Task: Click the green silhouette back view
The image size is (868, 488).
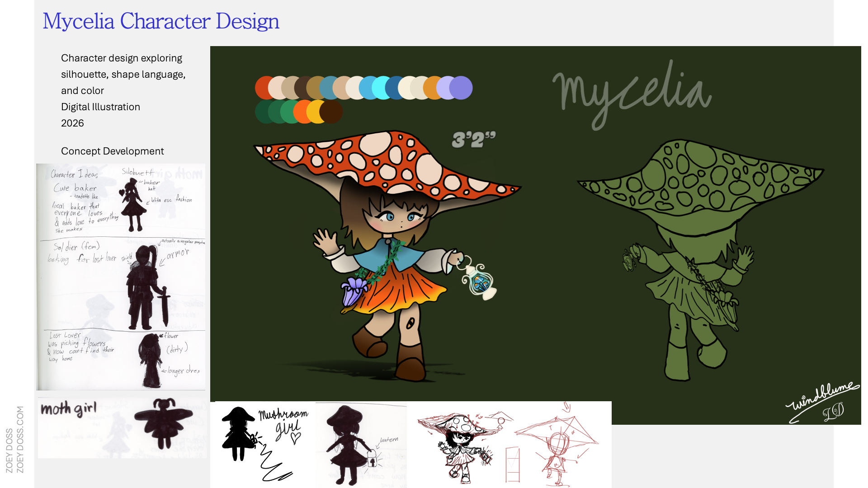Action: click(x=700, y=259)
